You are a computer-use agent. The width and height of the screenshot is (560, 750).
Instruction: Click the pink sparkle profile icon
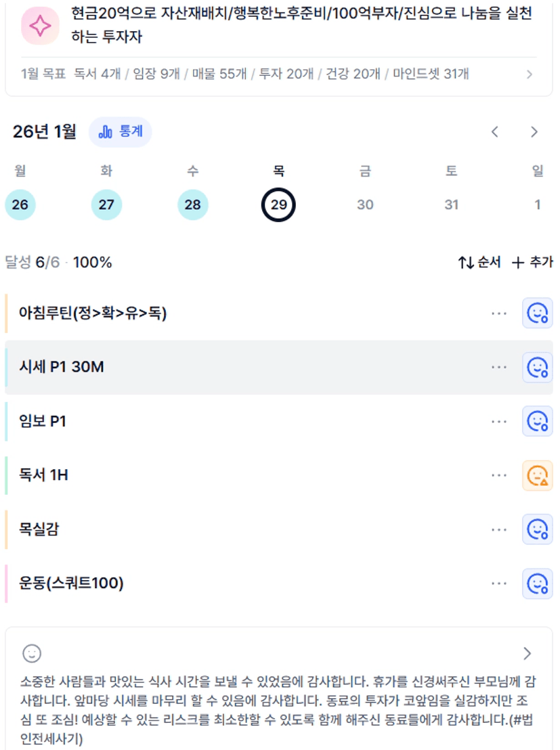click(x=40, y=26)
